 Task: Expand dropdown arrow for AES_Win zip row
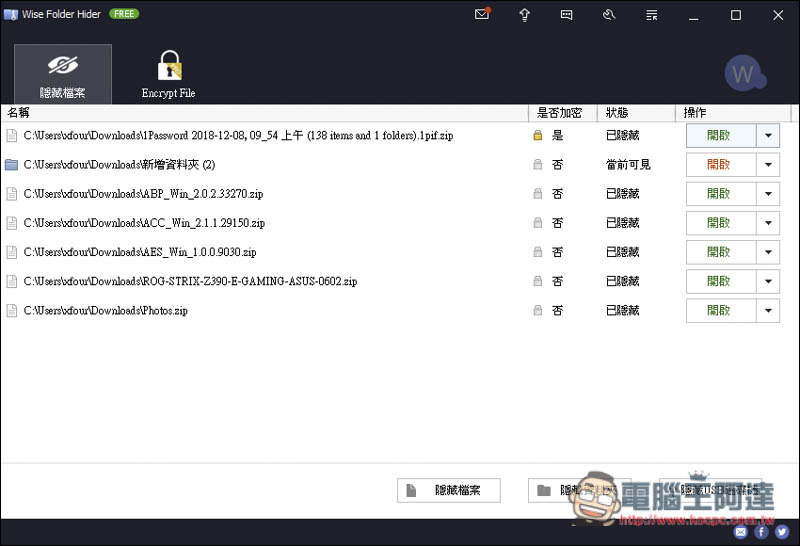(x=768, y=252)
